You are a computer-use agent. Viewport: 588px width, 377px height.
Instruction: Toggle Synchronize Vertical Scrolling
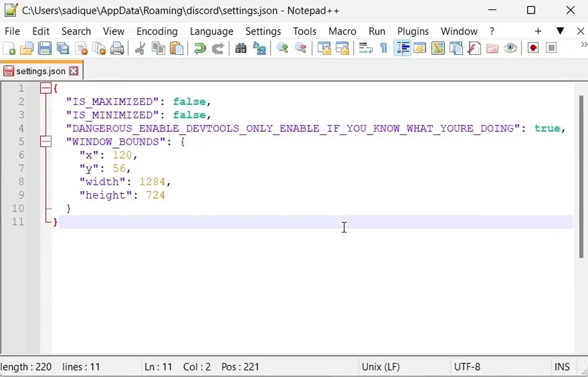(323, 48)
